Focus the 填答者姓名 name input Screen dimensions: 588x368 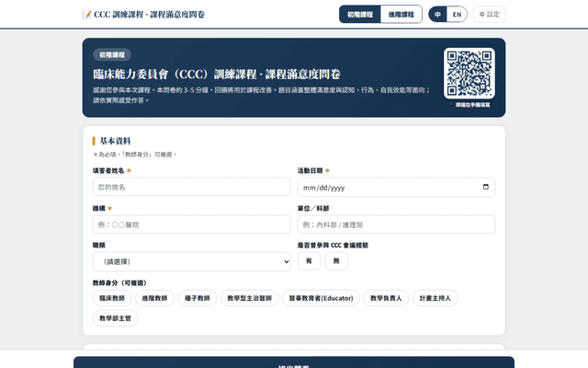pos(192,187)
